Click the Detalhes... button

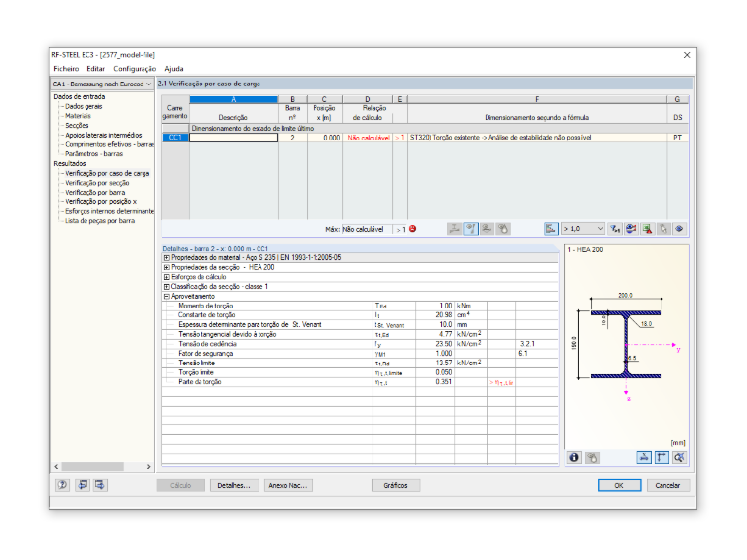(x=234, y=485)
